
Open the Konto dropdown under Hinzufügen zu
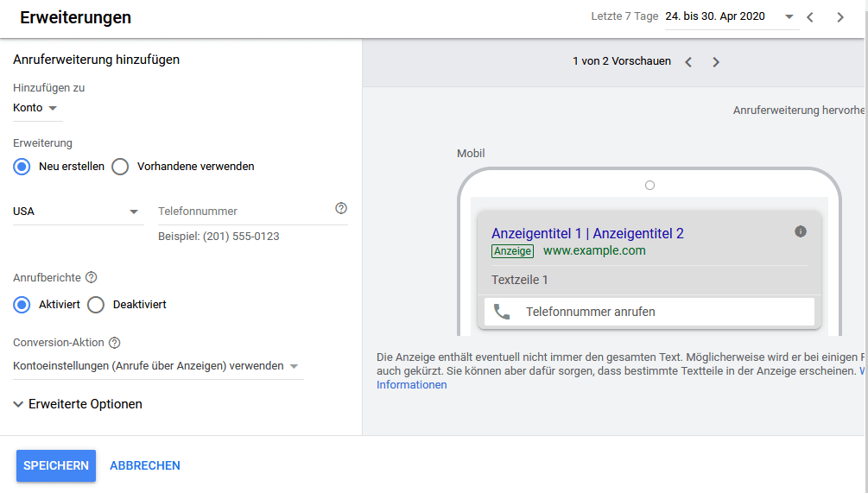(x=36, y=108)
